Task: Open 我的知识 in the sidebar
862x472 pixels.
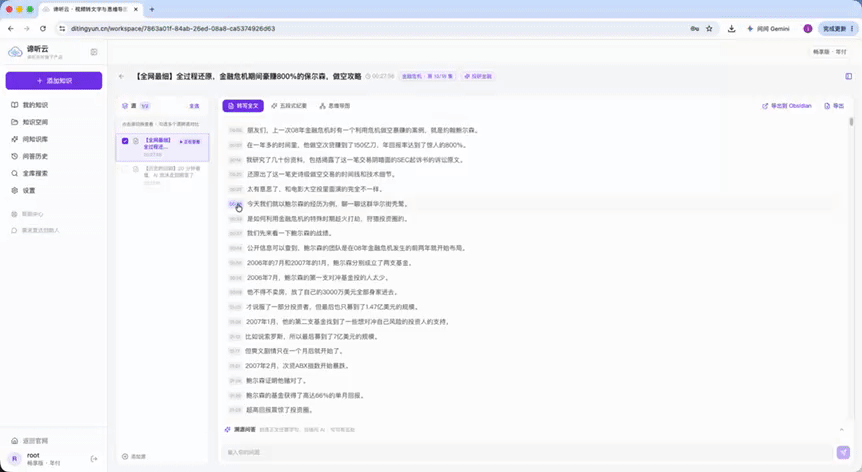Action: (30, 105)
